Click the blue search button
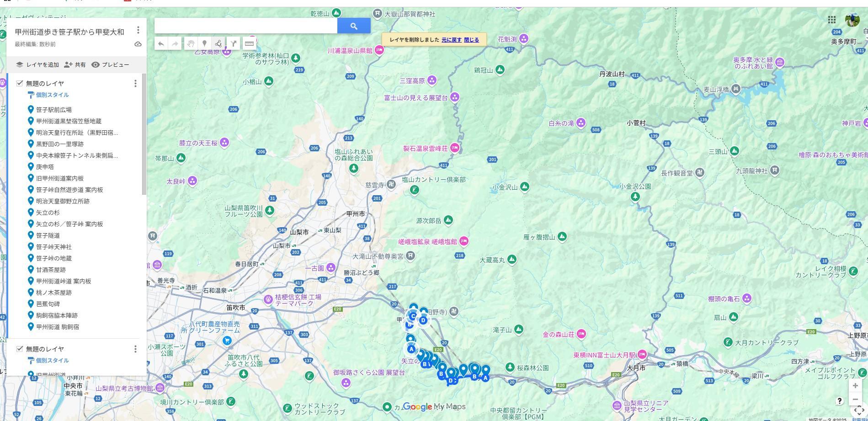The height and width of the screenshot is (421, 868). (354, 26)
